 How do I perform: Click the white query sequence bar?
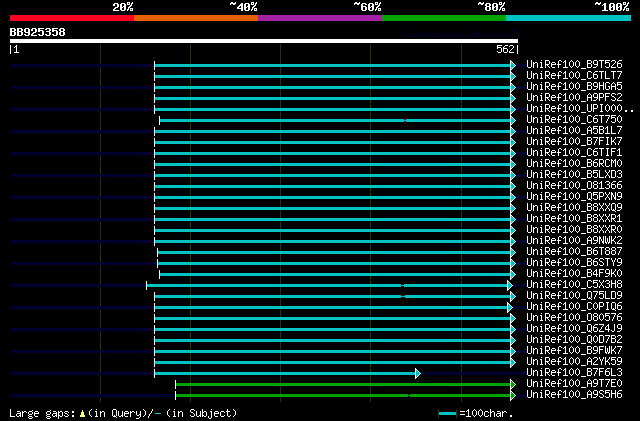pos(264,41)
